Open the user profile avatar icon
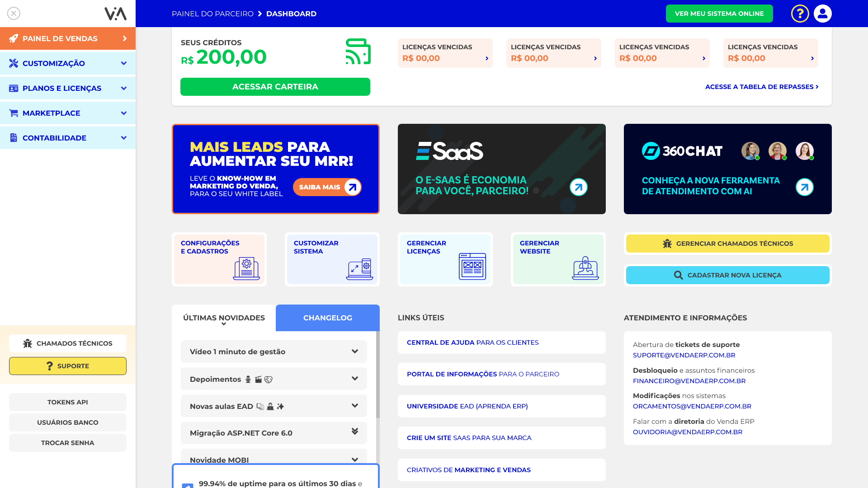 pyautogui.click(x=822, y=14)
